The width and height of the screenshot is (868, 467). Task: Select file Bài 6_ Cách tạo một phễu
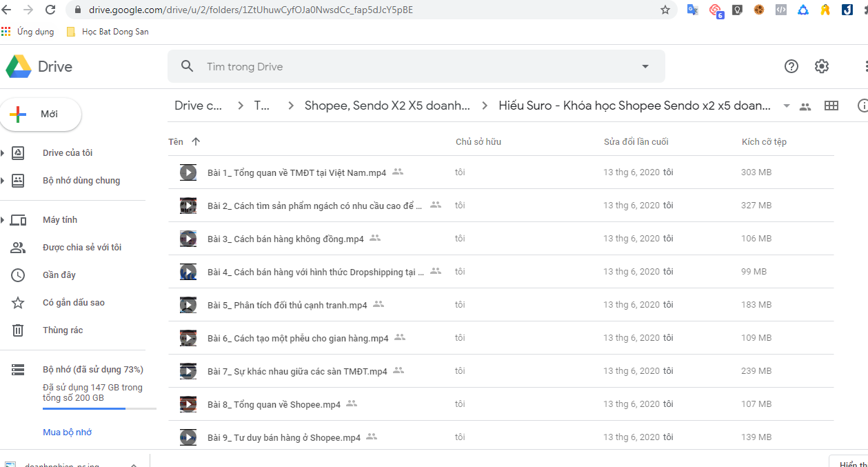pyautogui.click(x=501, y=338)
